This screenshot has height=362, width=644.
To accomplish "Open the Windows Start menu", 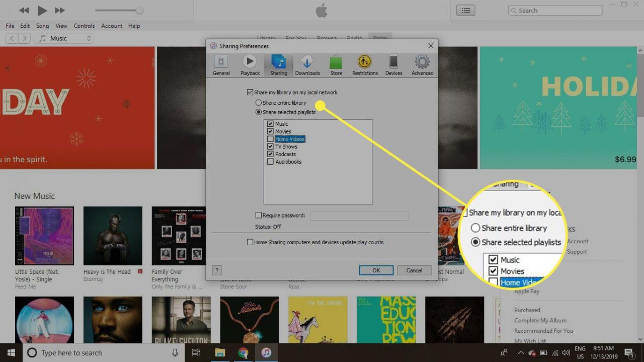I will point(11,352).
